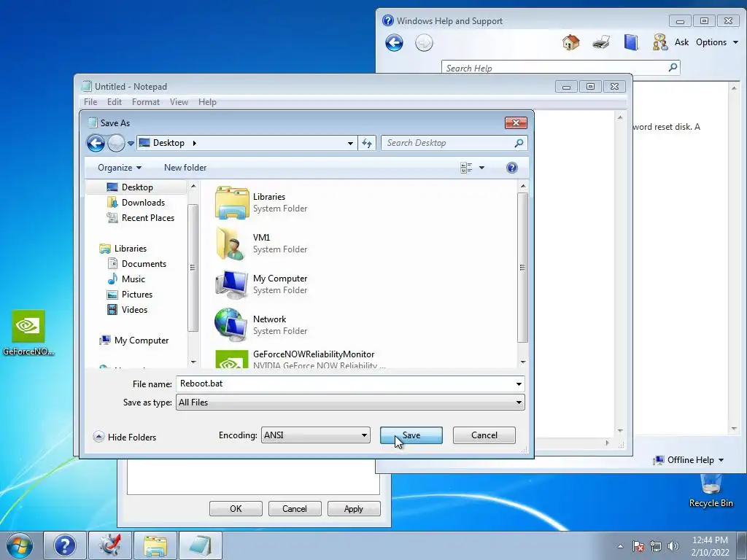The image size is (747, 560).
Task: Select Recycle Bin on desktop
Action: pyautogui.click(x=711, y=491)
